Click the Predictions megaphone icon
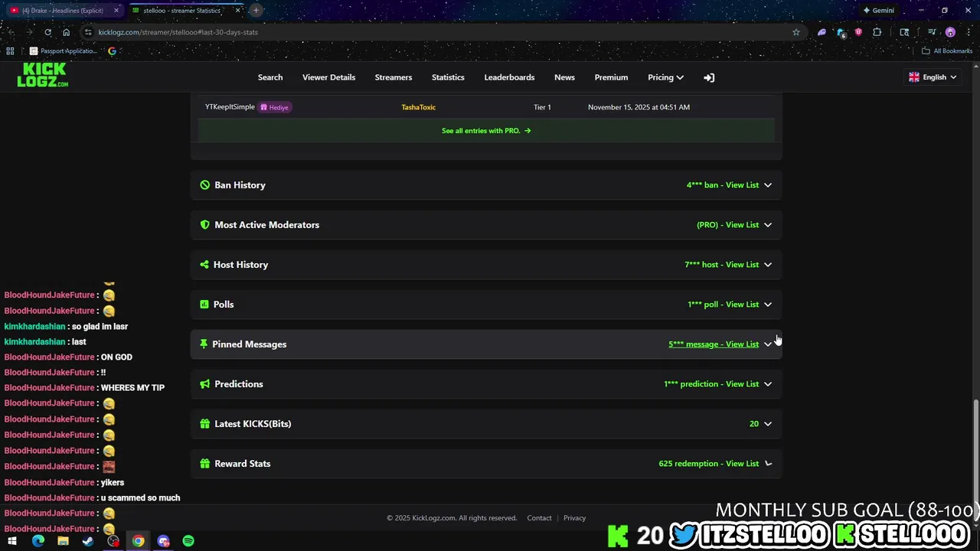980x551 pixels. (204, 384)
